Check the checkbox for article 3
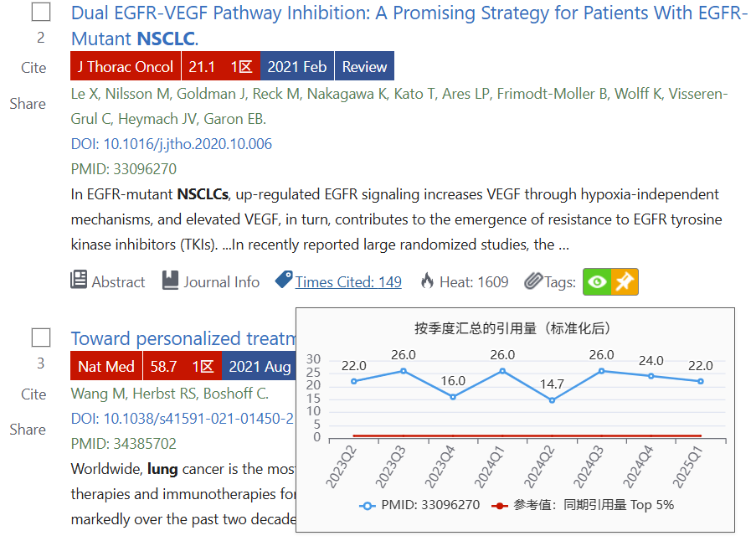756x541 pixels. [41, 337]
